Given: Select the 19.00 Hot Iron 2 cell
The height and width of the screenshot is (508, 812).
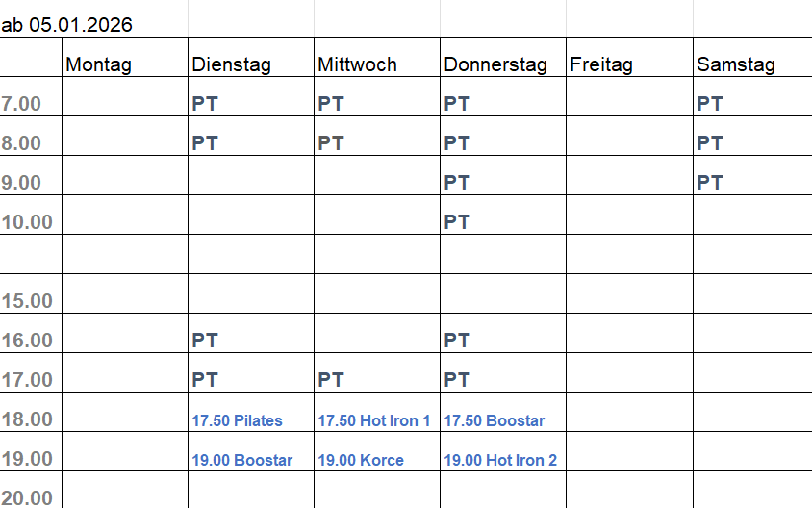Looking at the screenshot, I should pos(500,460).
